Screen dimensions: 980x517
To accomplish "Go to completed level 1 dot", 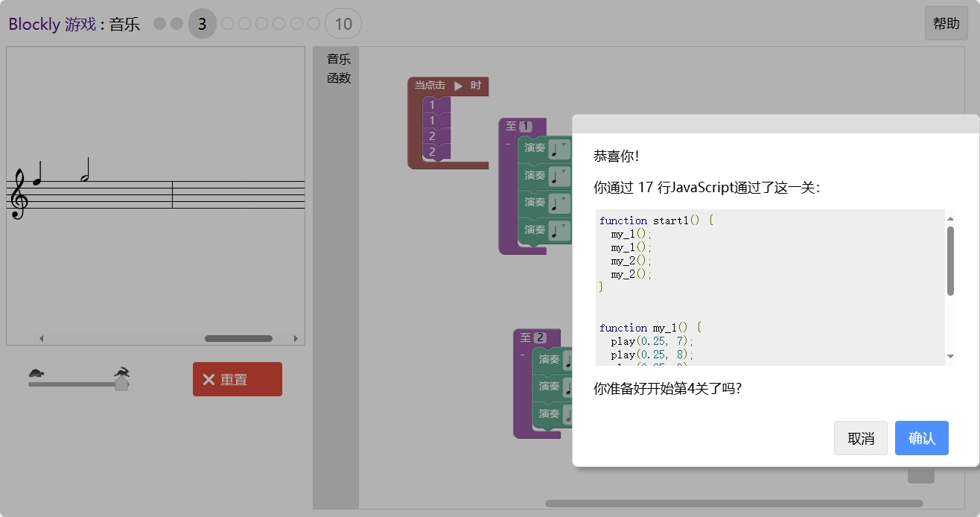I will tap(159, 24).
